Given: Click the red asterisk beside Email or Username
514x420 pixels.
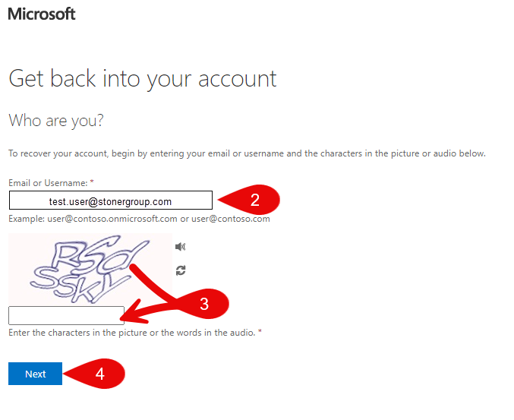Looking at the screenshot, I should coord(92,182).
